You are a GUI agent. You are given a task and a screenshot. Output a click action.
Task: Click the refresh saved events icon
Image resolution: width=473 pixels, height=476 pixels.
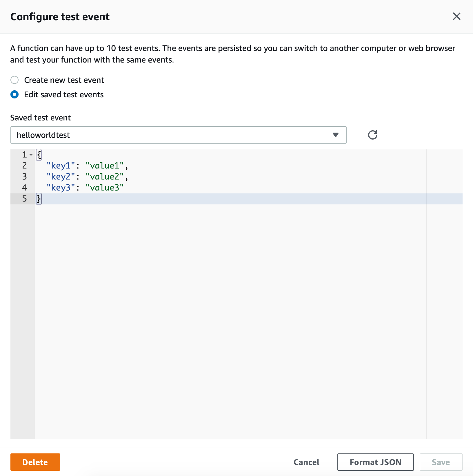[x=372, y=135]
